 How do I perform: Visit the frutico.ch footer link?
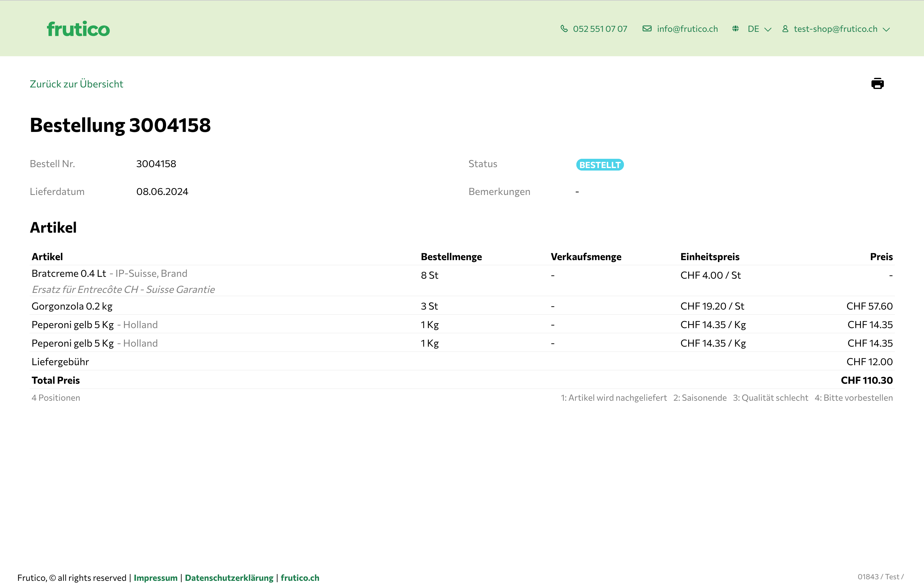300,577
